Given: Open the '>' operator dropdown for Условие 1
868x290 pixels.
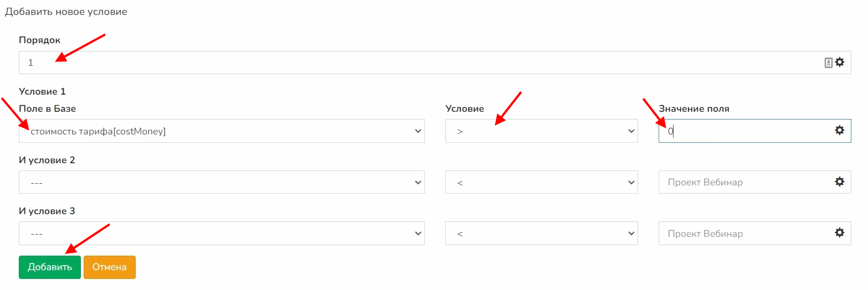Looking at the screenshot, I should point(541,131).
